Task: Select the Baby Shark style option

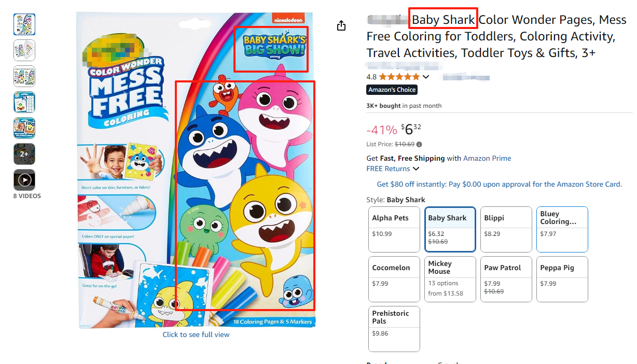Action: click(x=450, y=229)
